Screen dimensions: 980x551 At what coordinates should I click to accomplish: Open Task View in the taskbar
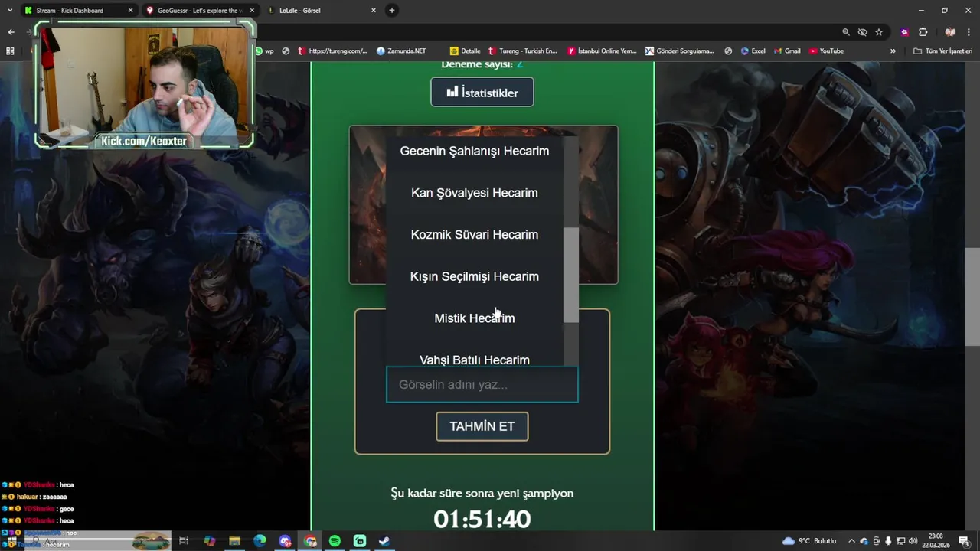(x=184, y=541)
